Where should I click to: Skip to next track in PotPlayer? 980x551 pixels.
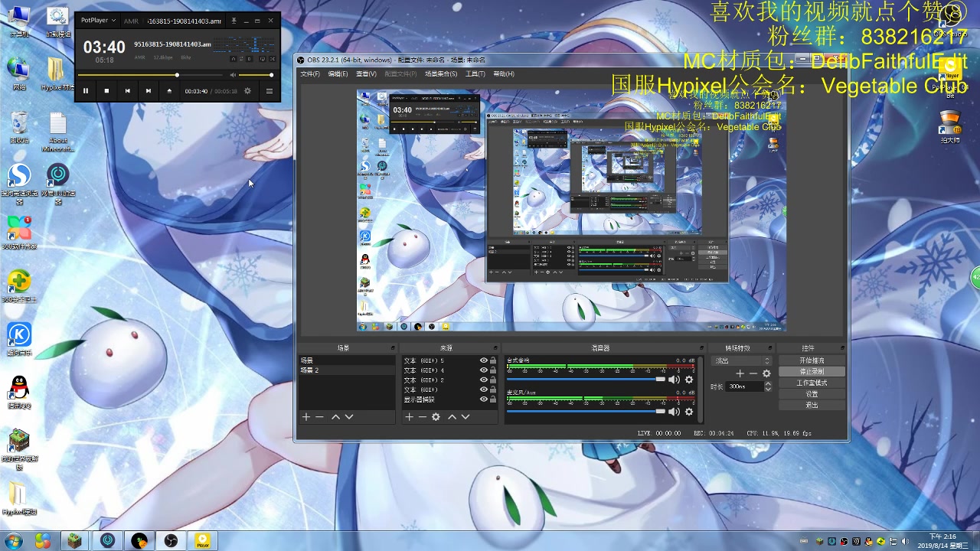click(149, 90)
